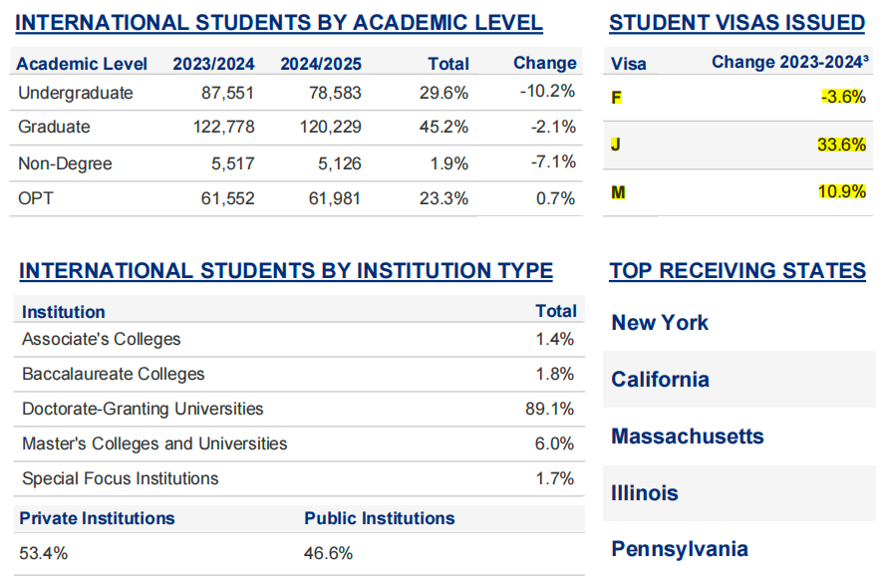Select Illinois in top states list
The width and height of the screenshot is (887, 588).
pyautogui.click(x=644, y=493)
